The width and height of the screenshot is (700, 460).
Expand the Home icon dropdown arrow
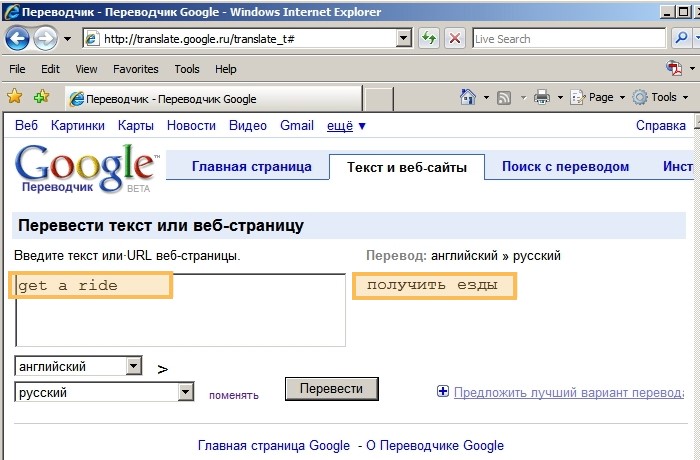pyautogui.click(x=486, y=97)
